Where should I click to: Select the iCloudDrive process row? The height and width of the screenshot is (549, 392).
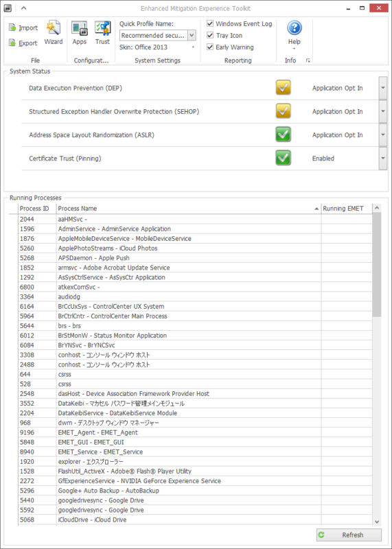(x=196, y=520)
